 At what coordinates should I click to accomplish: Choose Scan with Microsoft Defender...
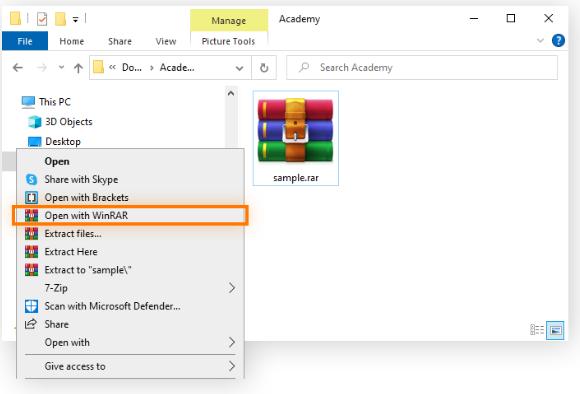[130, 306]
